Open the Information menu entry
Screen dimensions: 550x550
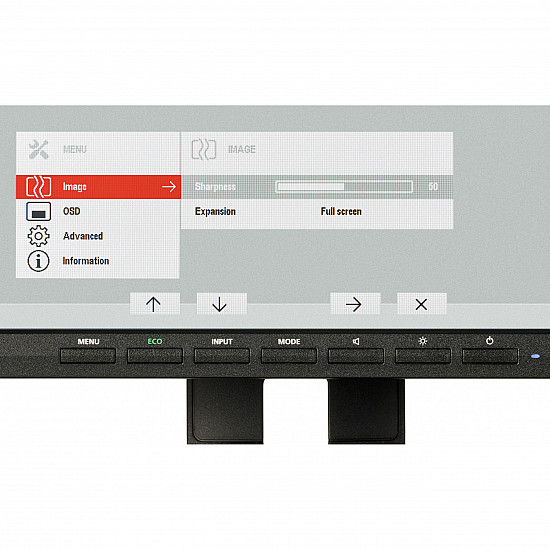pos(98,261)
